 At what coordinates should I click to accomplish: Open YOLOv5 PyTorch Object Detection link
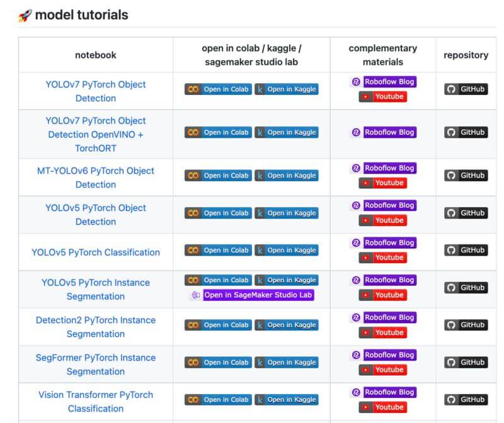96,215
